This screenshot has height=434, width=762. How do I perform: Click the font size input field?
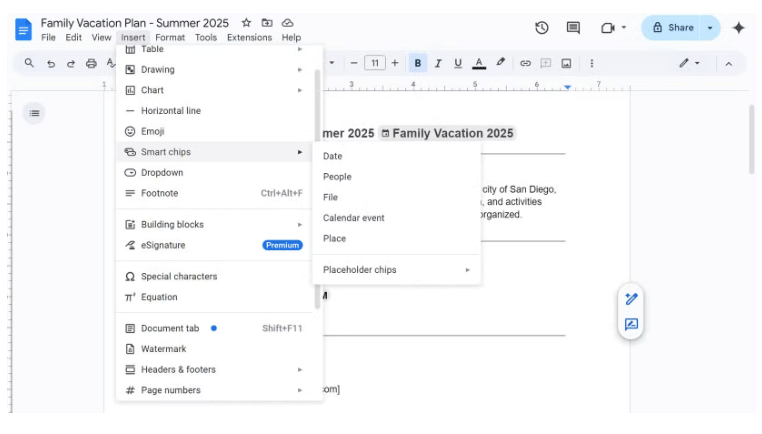375,63
